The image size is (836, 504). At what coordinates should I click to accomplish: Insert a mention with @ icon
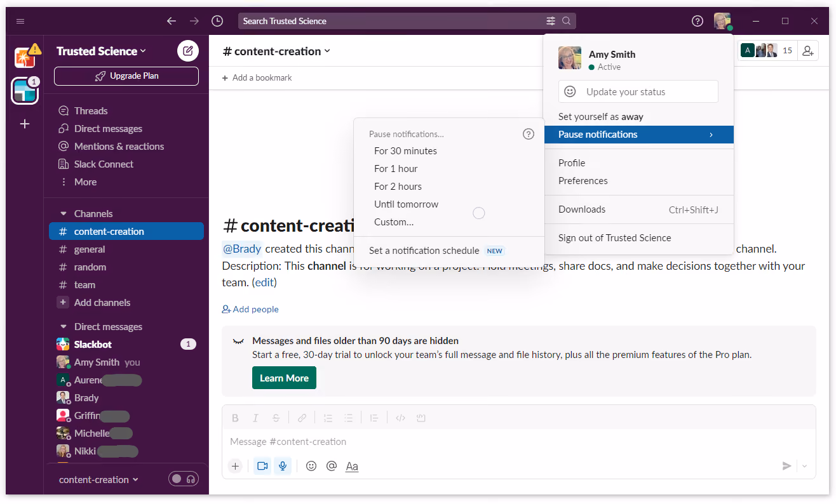[x=331, y=466]
